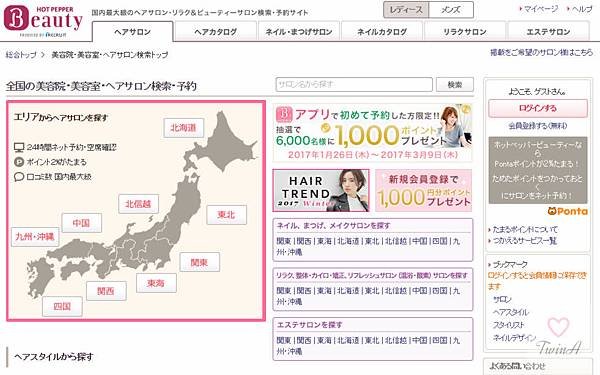Open the マイページ link

tap(540, 9)
